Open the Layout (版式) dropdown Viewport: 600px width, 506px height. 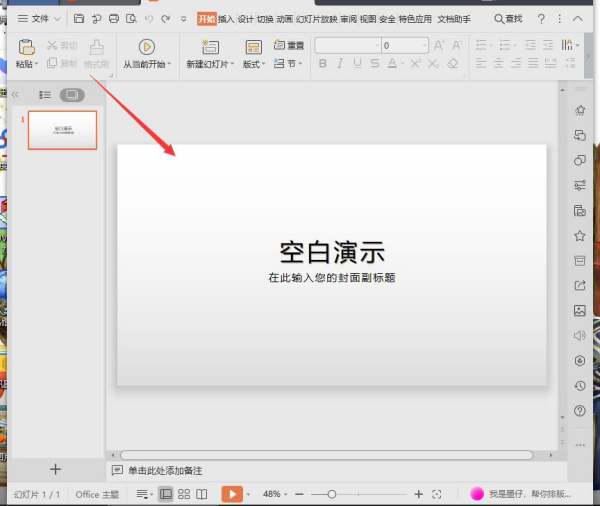click(254, 64)
